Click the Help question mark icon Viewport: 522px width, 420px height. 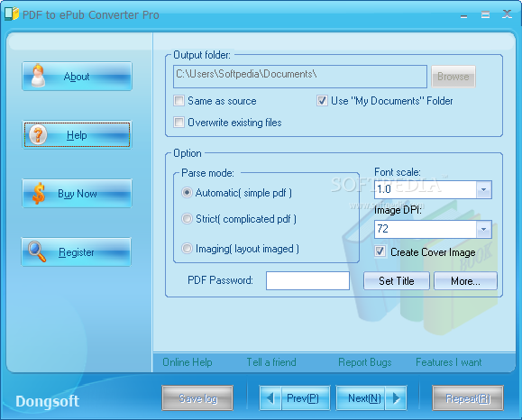(38, 135)
